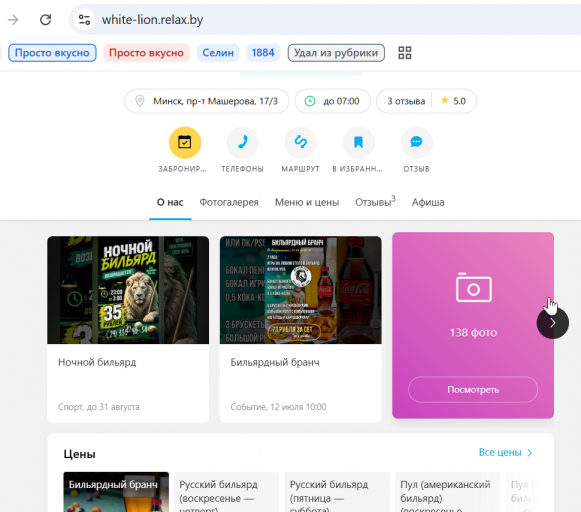581x512 pixels.
Task: Open 'Все цены' link
Action: click(505, 452)
